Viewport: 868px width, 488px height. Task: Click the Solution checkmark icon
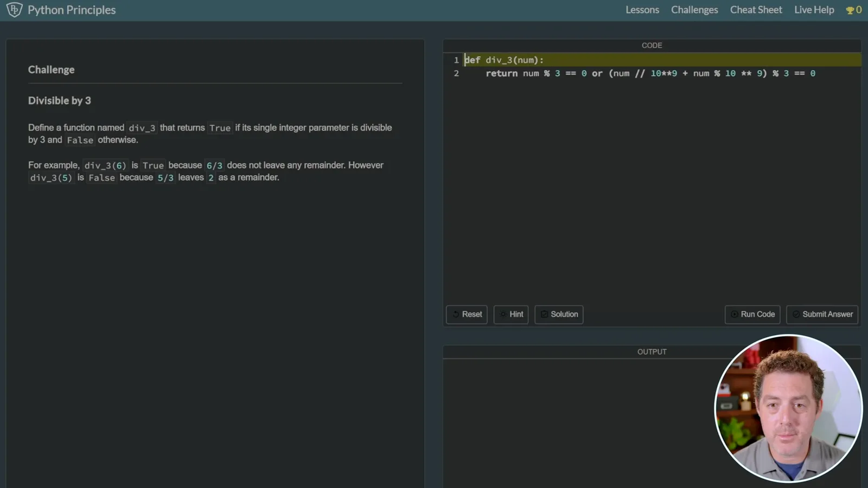click(544, 314)
